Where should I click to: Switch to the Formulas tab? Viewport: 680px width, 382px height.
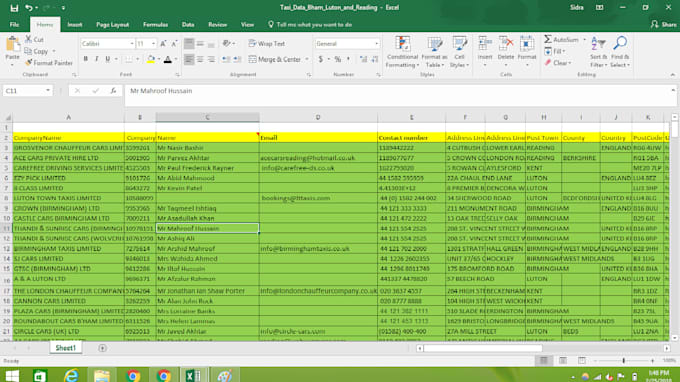click(x=155, y=25)
